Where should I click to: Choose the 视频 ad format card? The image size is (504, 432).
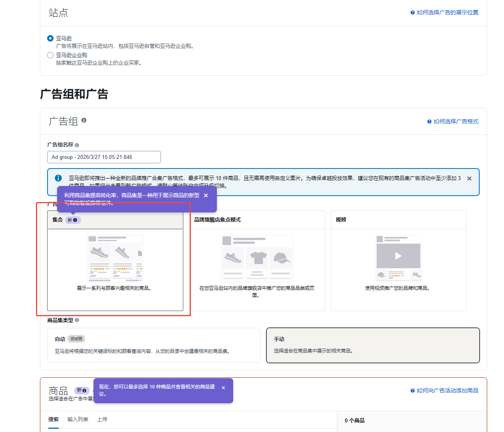[398, 260]
